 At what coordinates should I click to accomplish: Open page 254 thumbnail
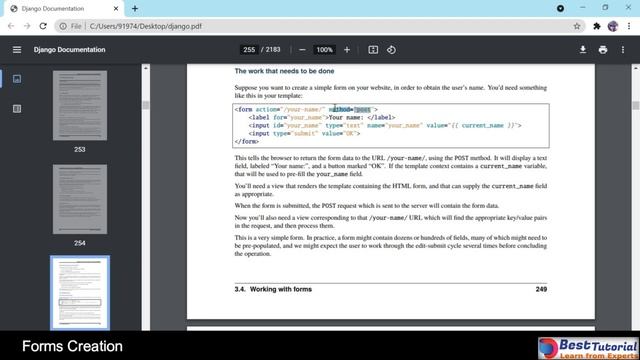[x=80, y=199]
